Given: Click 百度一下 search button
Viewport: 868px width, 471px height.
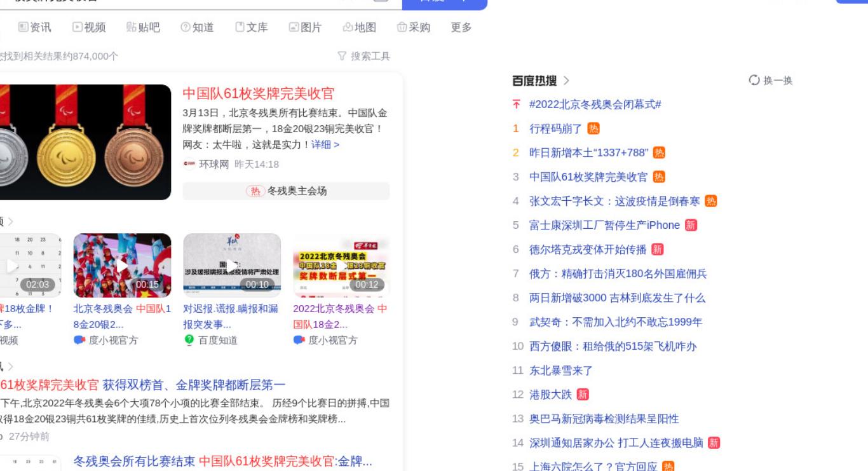Looking at the screenshot, I should (445, 4).
